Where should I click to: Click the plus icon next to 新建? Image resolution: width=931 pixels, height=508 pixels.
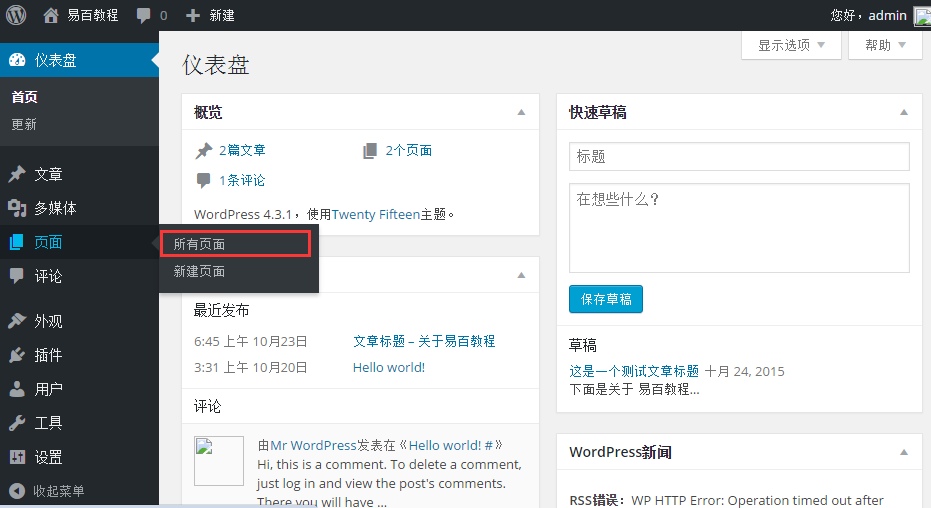193,15
